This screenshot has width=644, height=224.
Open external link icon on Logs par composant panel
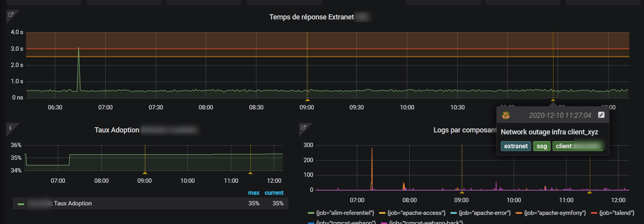[303, 128]
